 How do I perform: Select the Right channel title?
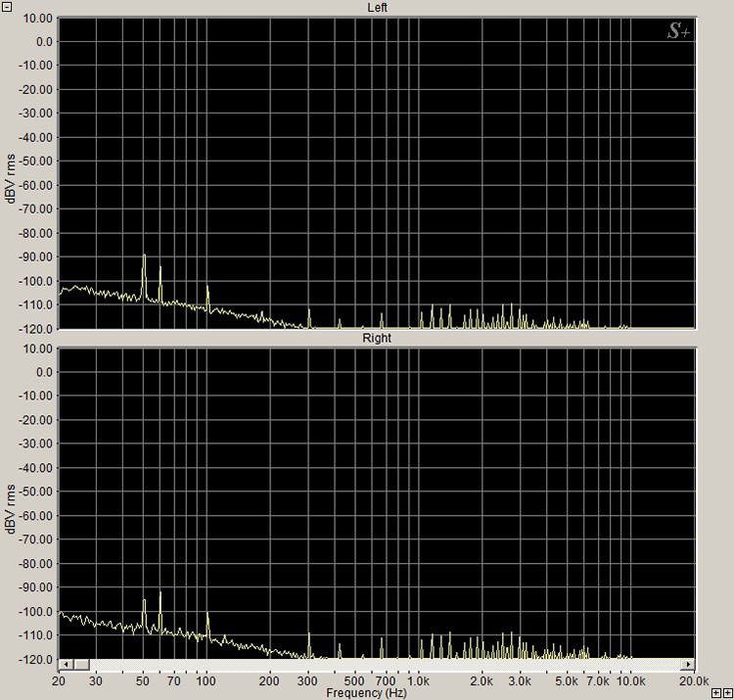(377, 338)
